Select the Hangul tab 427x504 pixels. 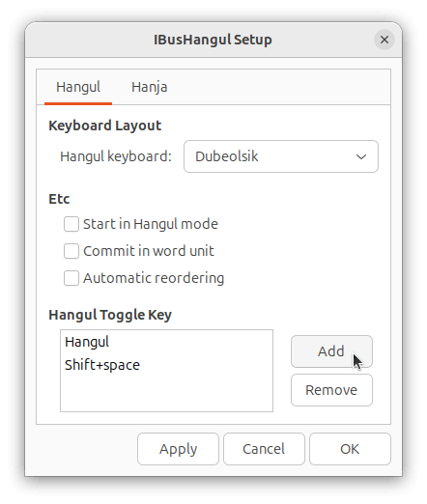78,87
